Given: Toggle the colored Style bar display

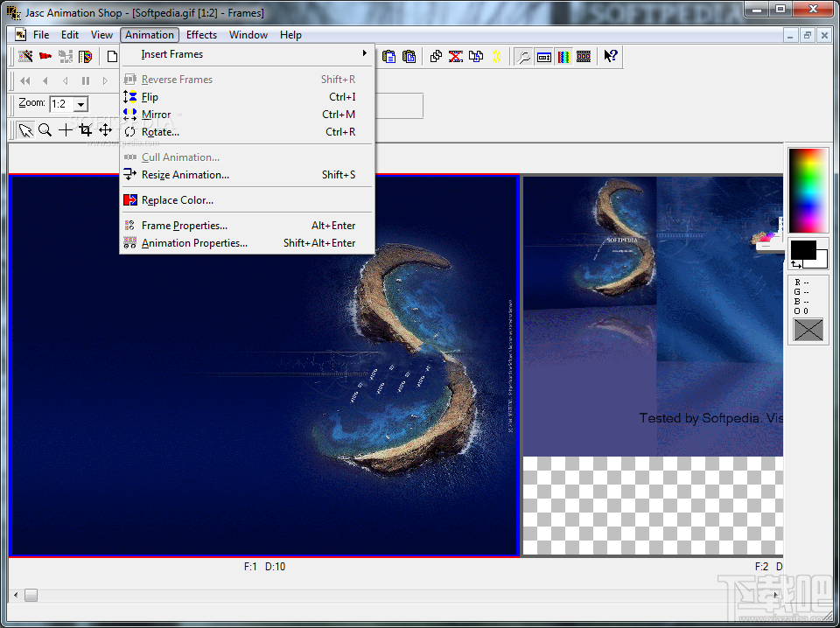Looking at the screenshot, I should pos(563,56).
